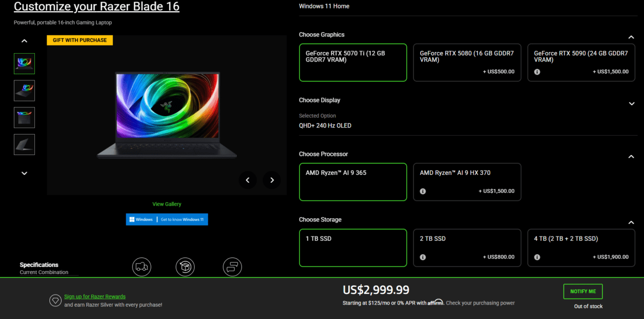Viewport: 644px width, 319px height.
Task: Select GeForce RTX 5070 Ti graphics option
Action: [x=353, y=63]
